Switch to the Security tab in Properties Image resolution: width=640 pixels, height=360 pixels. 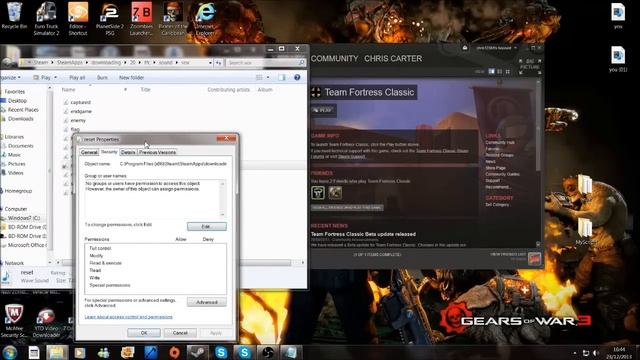[109, 151]
